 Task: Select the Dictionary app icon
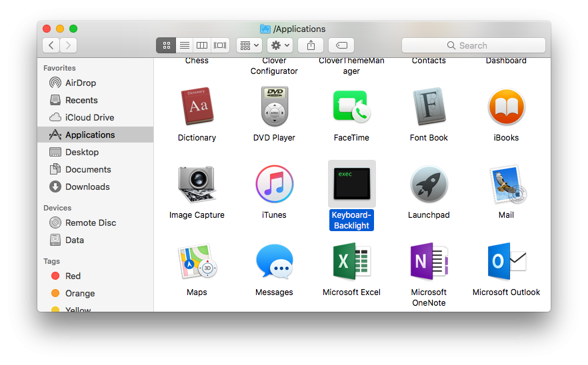[197, 107]
